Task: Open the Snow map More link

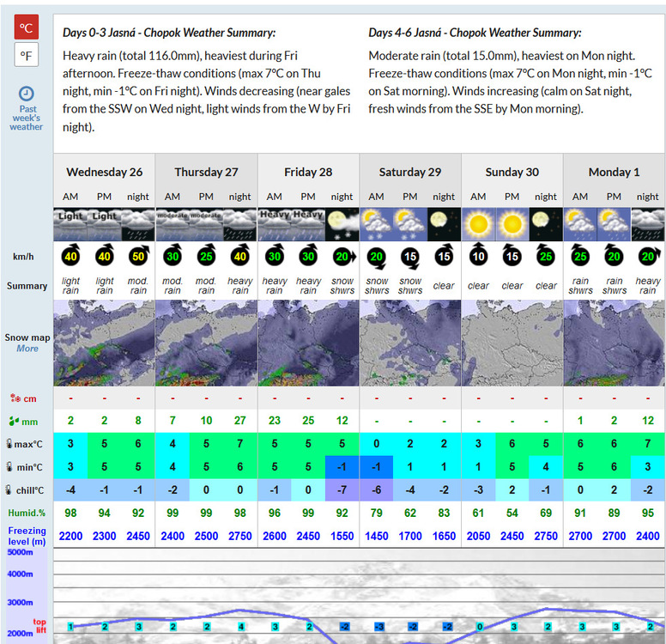Action: [x=27, y=349]
